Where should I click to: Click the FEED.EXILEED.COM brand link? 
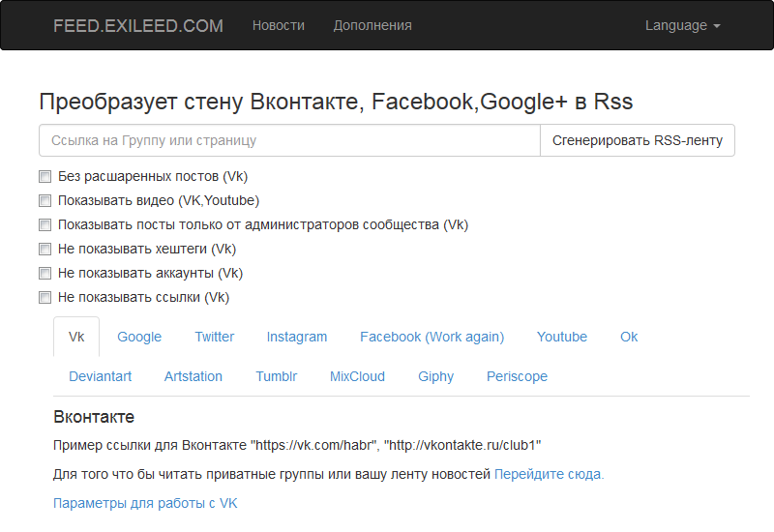[137, 26]
